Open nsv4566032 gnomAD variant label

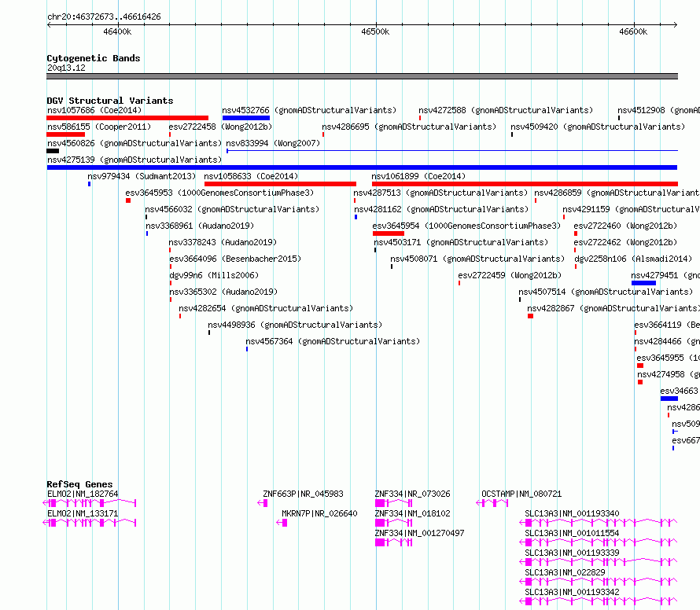[x=232, y=209]
